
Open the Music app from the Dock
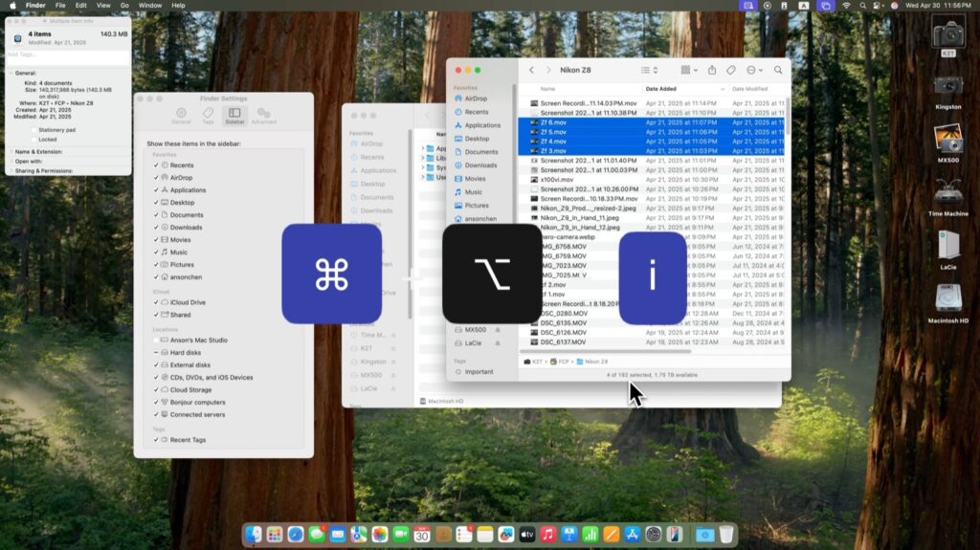[x=548, y=535]
